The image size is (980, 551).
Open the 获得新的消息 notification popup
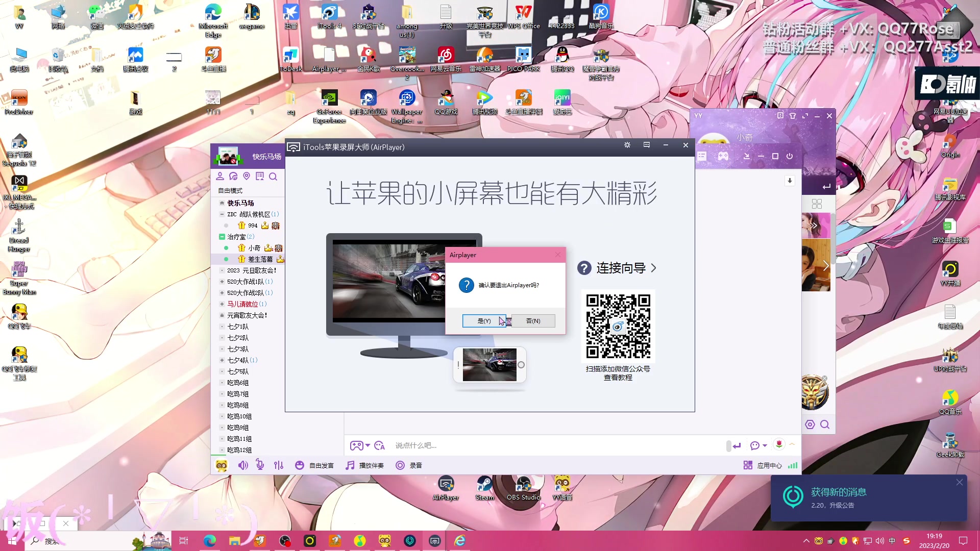click(869, 498)
